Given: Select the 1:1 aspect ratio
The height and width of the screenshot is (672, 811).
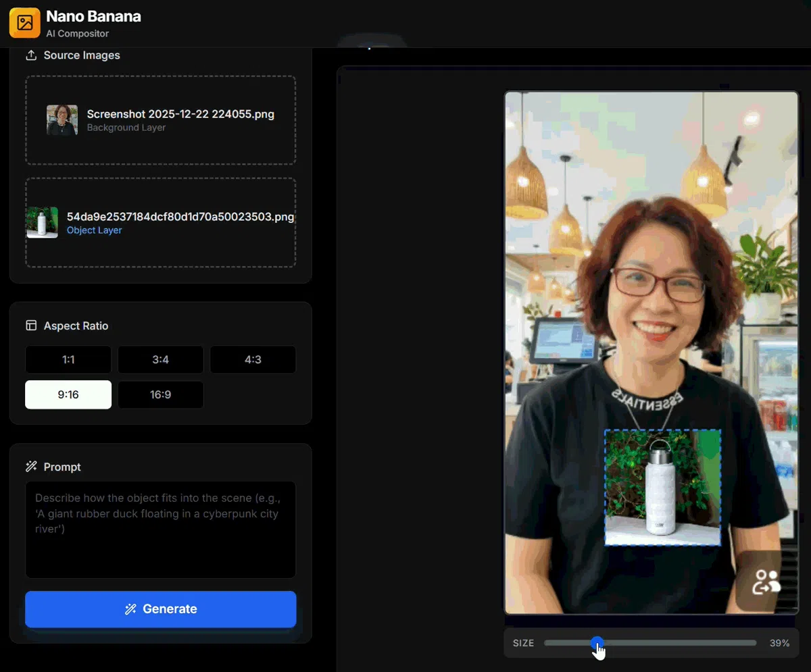Looking at the screenshot, I should 68,359.
